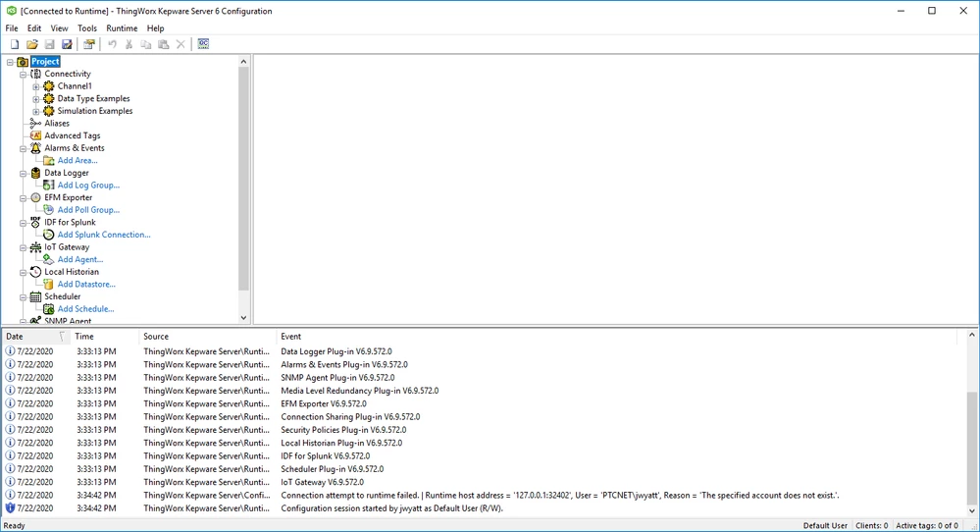Click the IoT Gateway icon
980x532 pixels.
(35, 247)
